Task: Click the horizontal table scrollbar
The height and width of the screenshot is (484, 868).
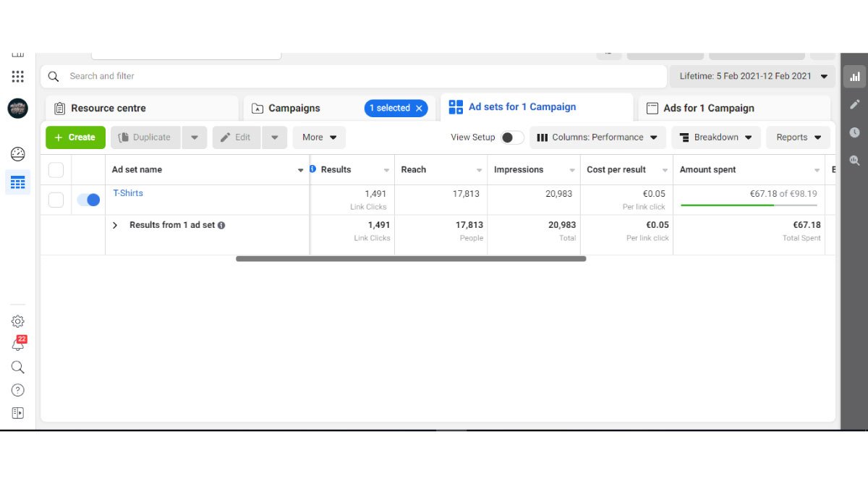Action: (x=410, y=258)
